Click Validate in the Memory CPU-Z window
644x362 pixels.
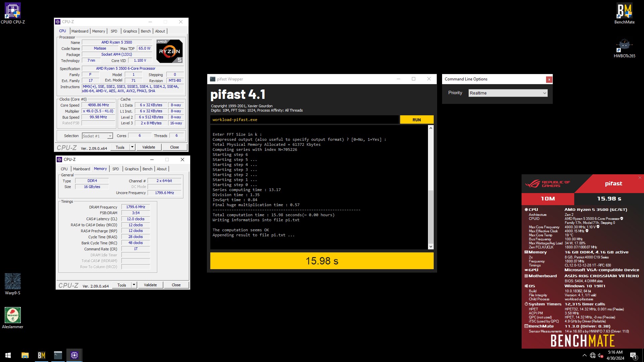tap(150, 285)
